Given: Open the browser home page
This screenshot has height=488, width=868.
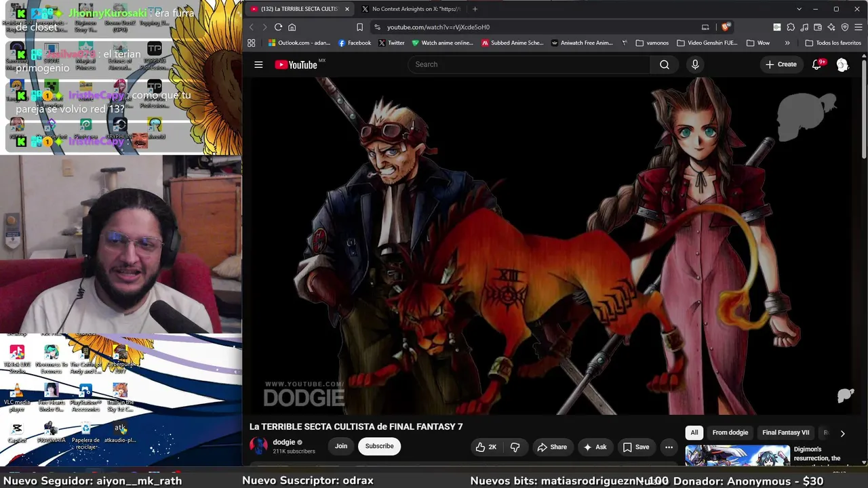Looking at the screenshot, I should pyautogui.click(x=292, y=27).
